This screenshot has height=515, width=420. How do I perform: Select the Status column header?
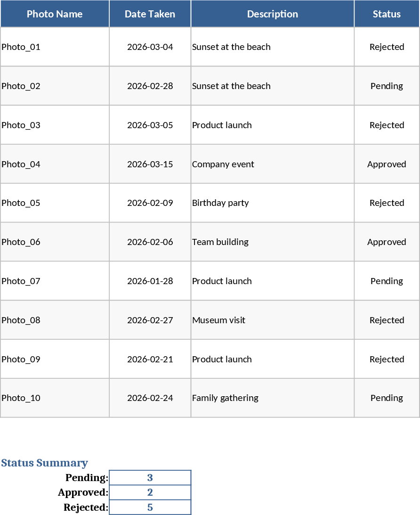tap(387, 14)
